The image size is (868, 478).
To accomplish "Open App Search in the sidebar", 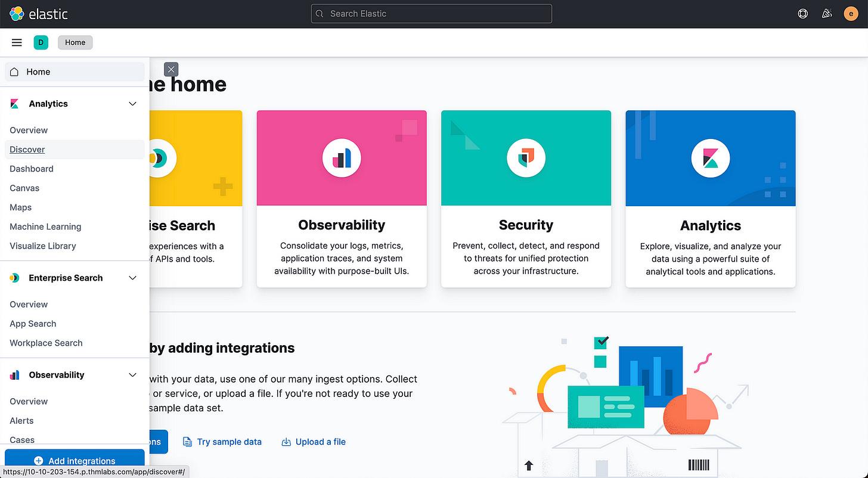I will click(x=33, y=324).
